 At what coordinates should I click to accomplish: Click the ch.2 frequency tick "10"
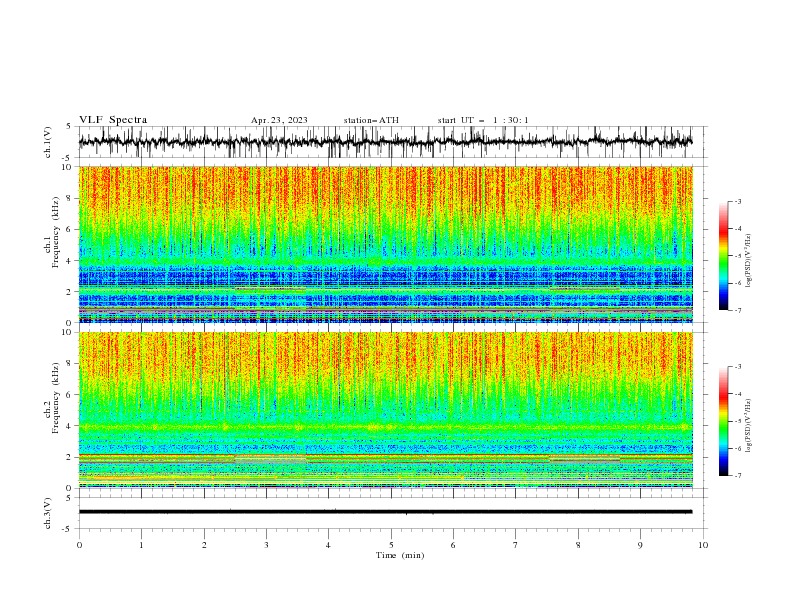pyautogui.click(x=68, y=332)
